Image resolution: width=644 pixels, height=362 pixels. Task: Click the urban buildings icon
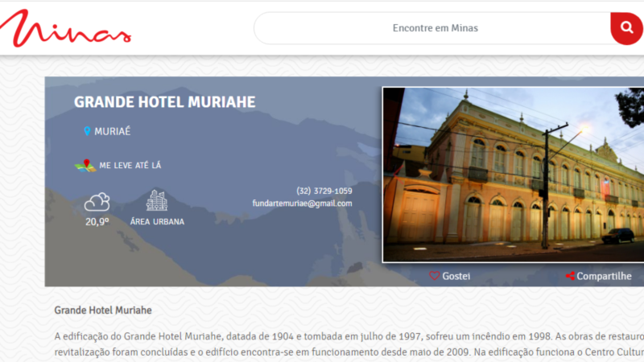coord(157,200)
